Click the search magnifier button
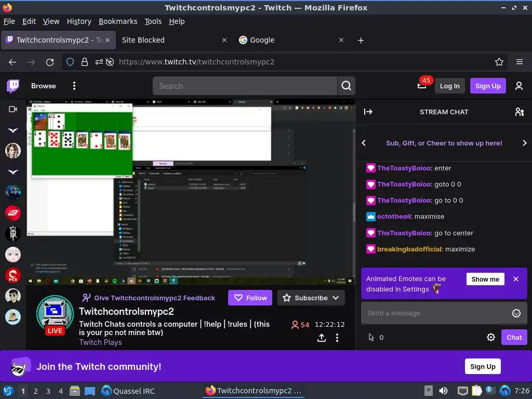This screenshot has height=399, width=532. point(346,86)
